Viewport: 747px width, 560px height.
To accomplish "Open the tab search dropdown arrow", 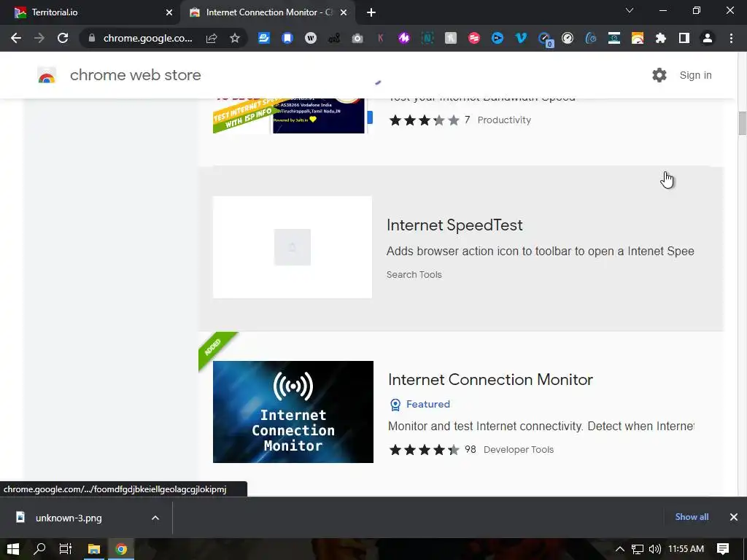I will (x=630, y=10).
